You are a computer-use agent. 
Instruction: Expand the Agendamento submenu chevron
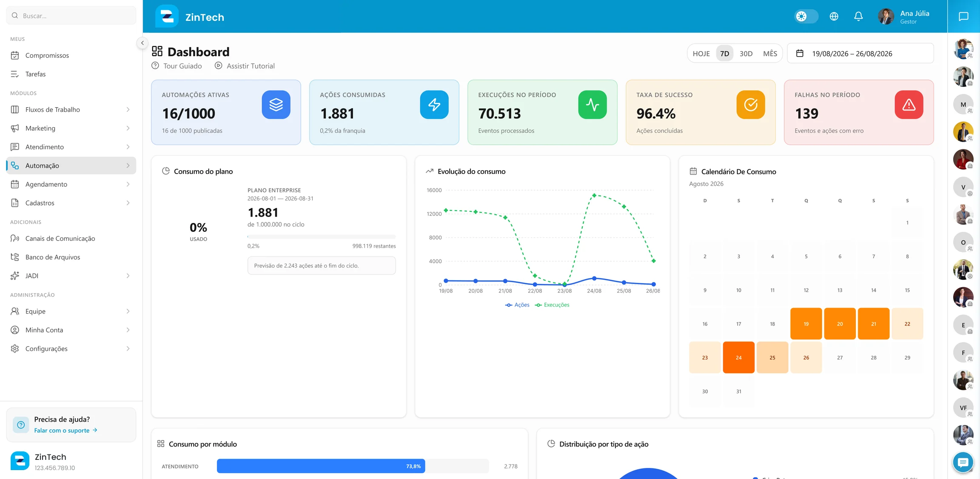(x=128, y=185)
